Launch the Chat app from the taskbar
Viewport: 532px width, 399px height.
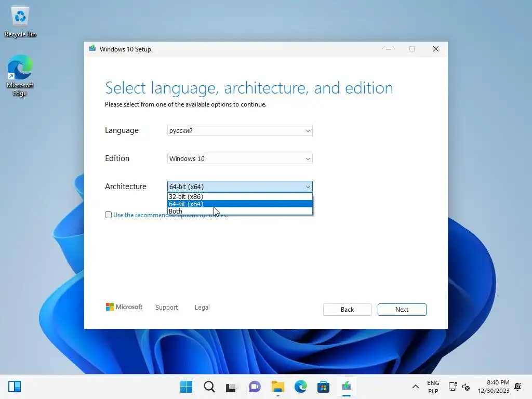(255, 387)
